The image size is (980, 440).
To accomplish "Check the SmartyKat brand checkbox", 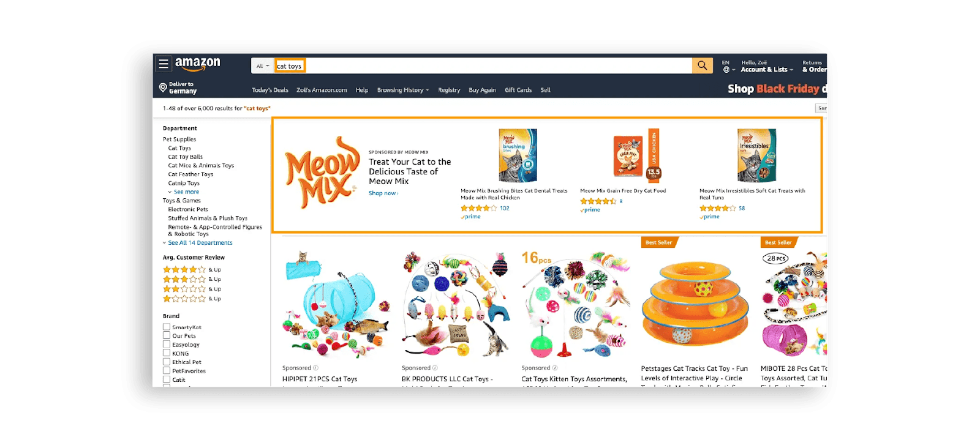I will pos(167,327).
